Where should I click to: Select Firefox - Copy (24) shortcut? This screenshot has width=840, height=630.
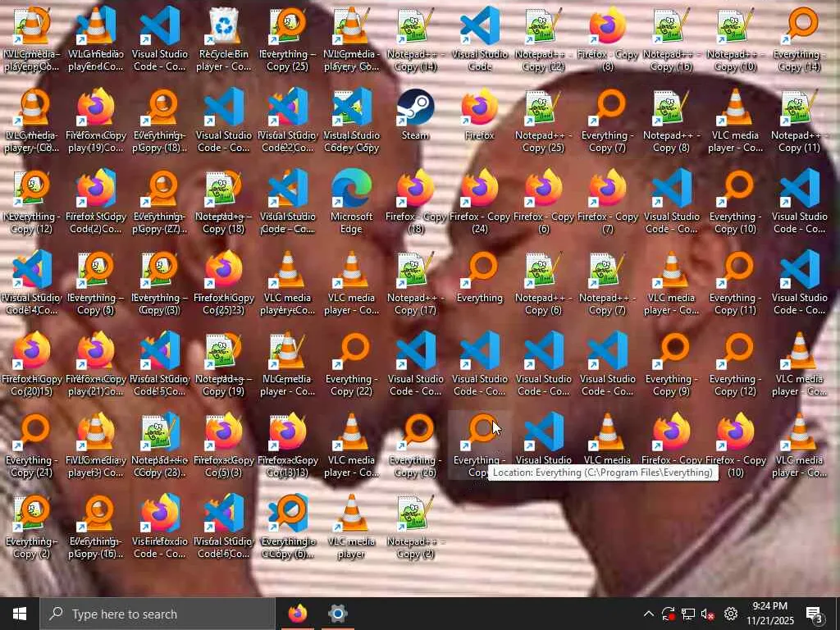tap(479, 203)
